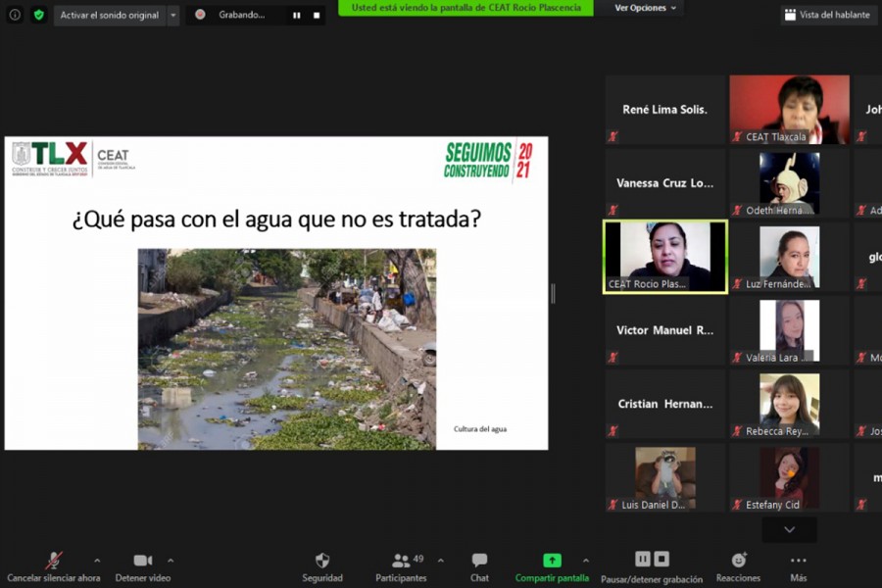This screenshot has height=588, width=882.
Task: Click muted mic icon on Cristian Hernan tile
Action: (613, 431)
